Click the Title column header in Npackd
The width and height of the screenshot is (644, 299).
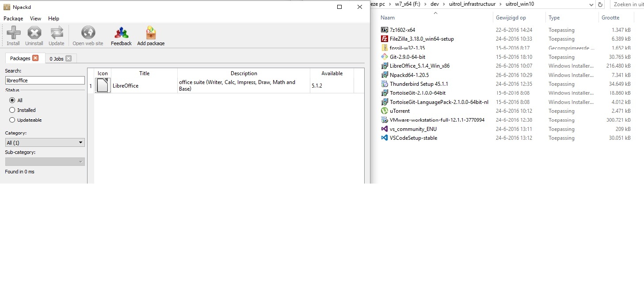[144, 73]
